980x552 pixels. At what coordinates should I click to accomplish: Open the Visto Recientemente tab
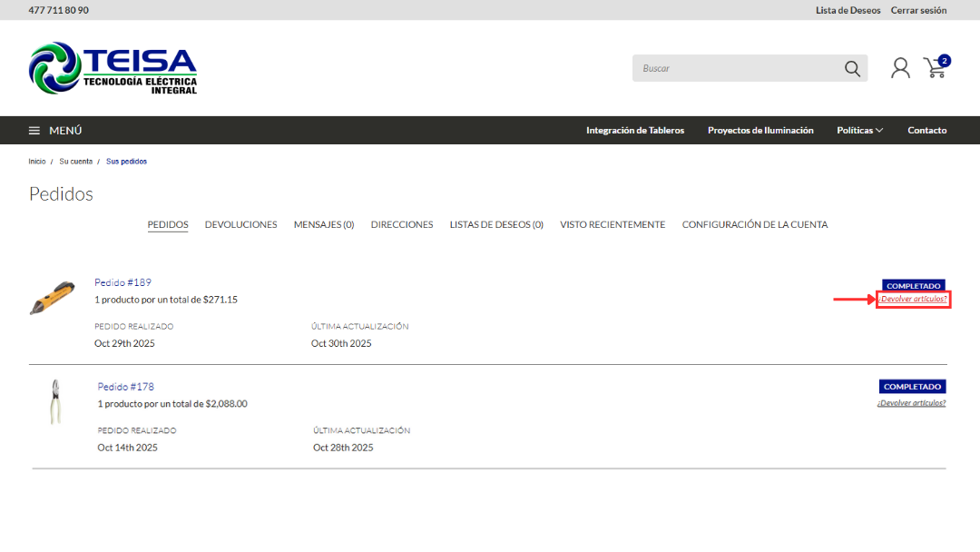pos(612,224)
